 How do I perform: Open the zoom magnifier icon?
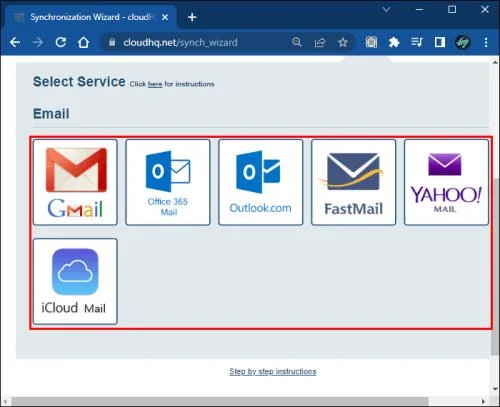[x=297, y=42]
